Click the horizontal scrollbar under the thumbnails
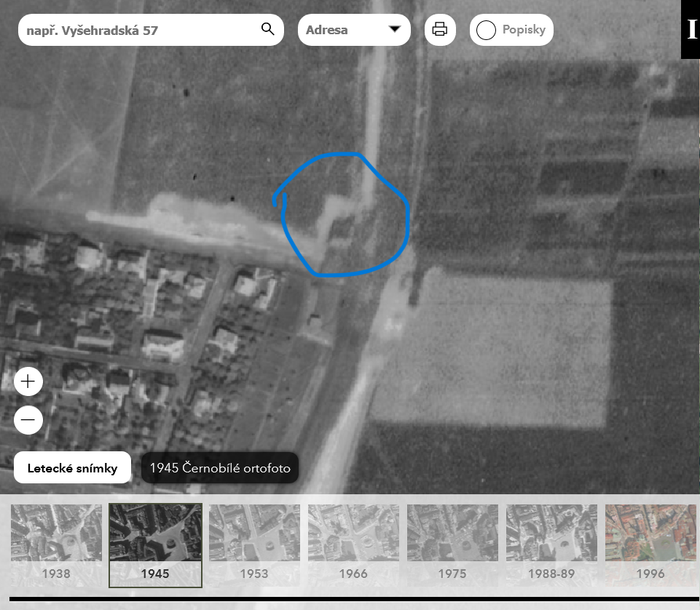The width and height of the screenshot is (700, 610). click(355, 599)
